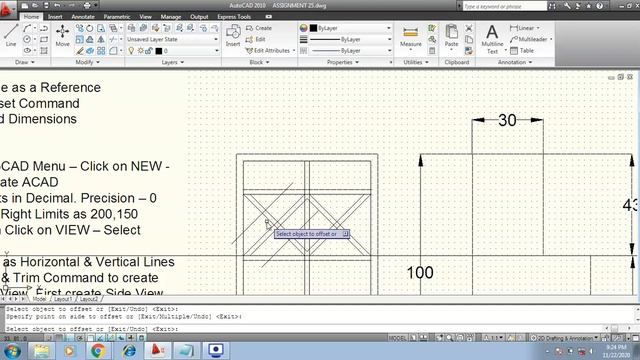Open the AutoCAD application menu button
The width and height of the screenshot is (640, 360).
pyautogui.click(x=7, y=9)
